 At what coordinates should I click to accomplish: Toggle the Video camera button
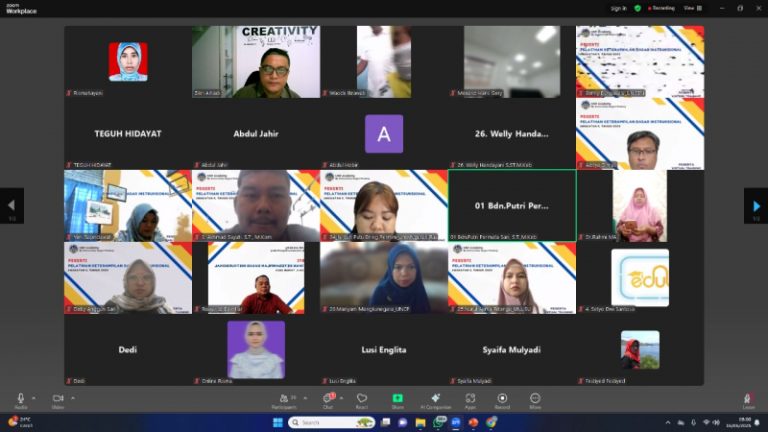coord(58,400)
